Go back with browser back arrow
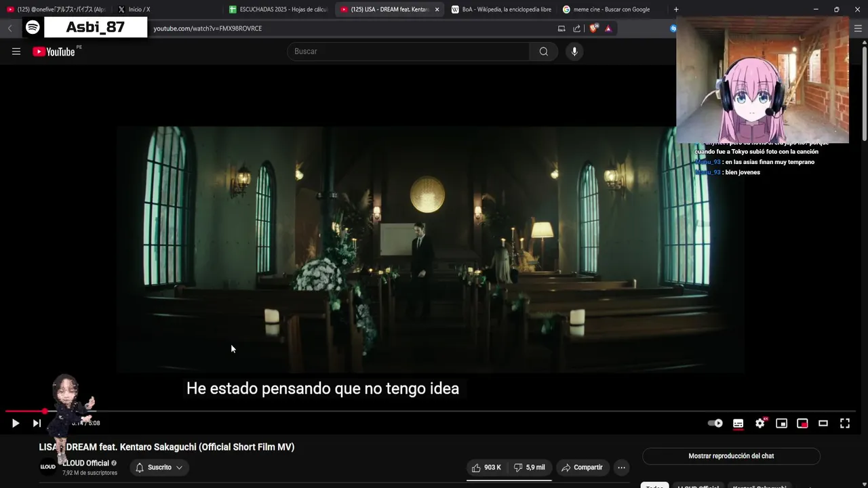This screenshot has height=488, width=868. coord(9,28)
